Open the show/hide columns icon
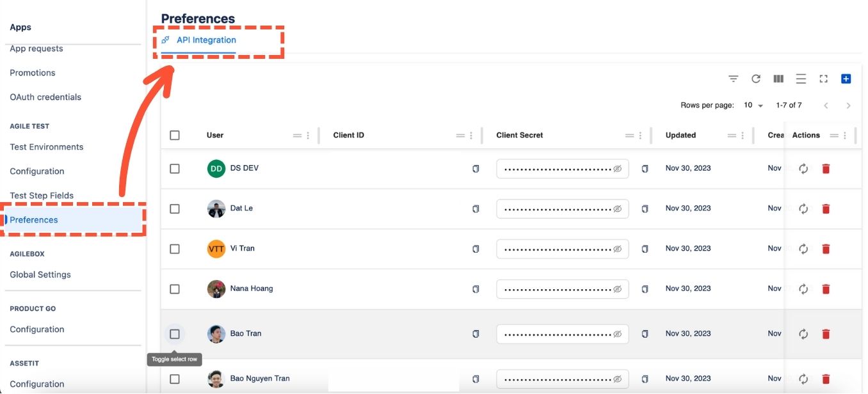868x394 pixels. click(x=778, y=79)
